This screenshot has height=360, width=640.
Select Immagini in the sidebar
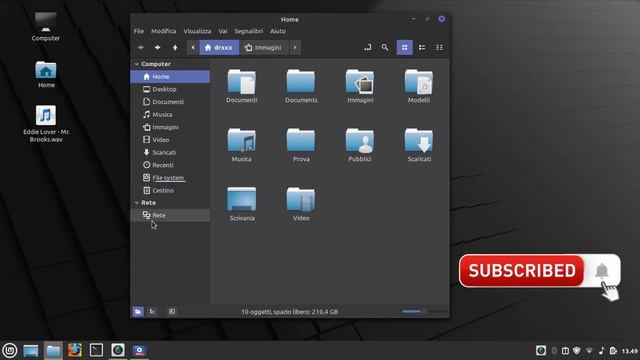pyautogui.click(x=170, y=127)
